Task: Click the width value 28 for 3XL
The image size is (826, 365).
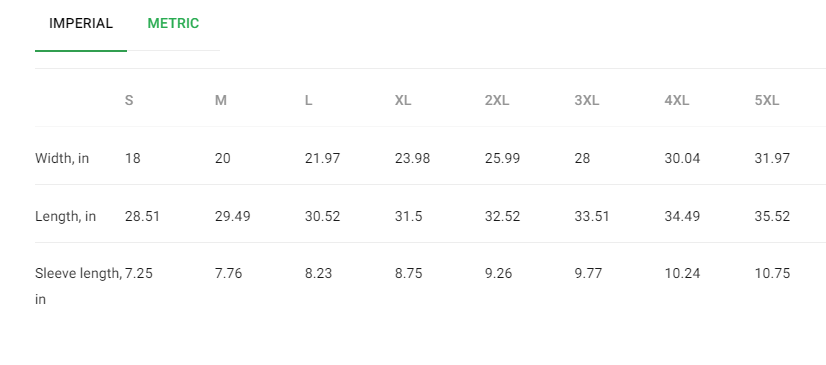Action: [x=582, y=159]
